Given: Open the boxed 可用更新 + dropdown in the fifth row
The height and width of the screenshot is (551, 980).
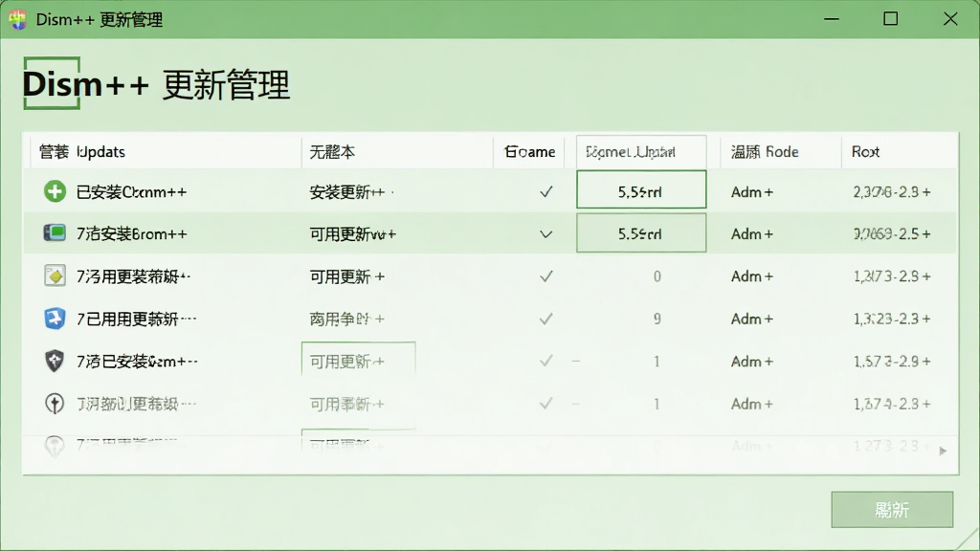Looking at the screenshot, I should point(358,360).
